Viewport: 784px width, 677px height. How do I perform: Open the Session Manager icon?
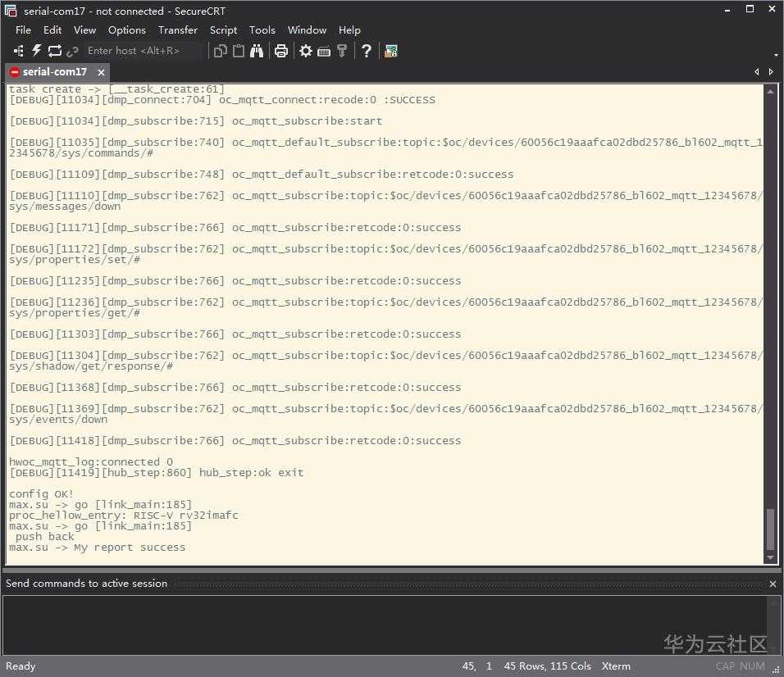coord(19,51)
